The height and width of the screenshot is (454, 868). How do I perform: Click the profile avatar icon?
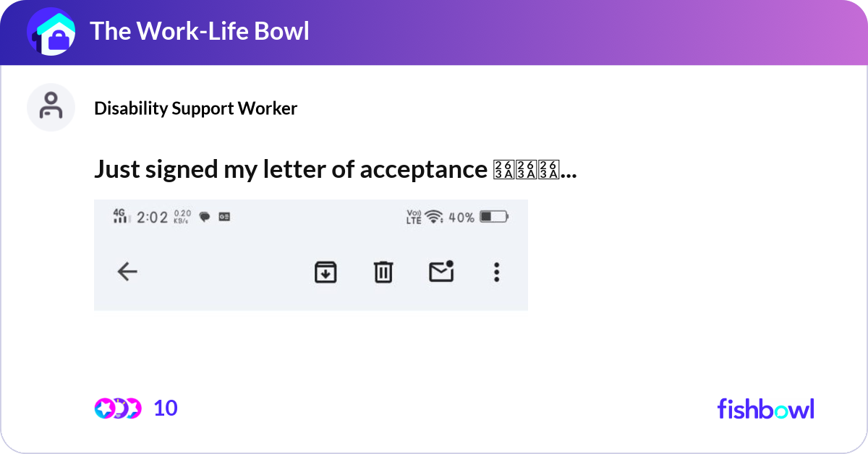tap(51, 107)
